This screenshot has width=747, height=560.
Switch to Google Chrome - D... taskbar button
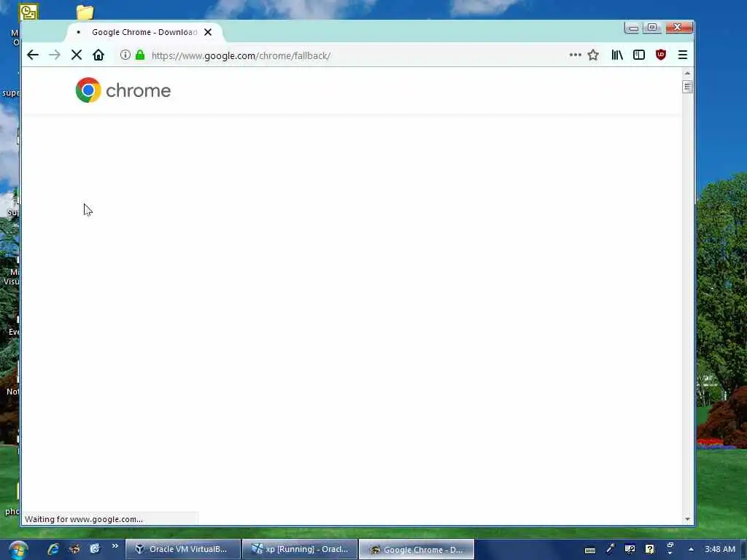417,549
